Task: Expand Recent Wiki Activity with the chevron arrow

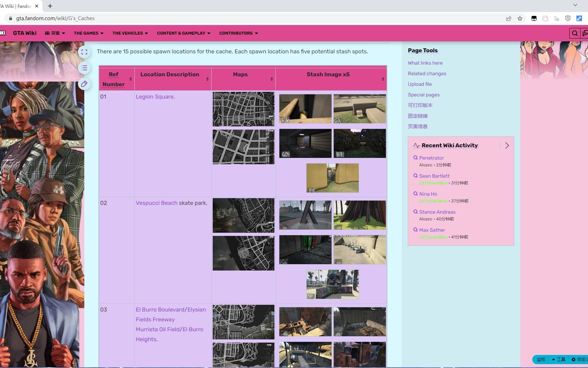Action: pos(507,146)
